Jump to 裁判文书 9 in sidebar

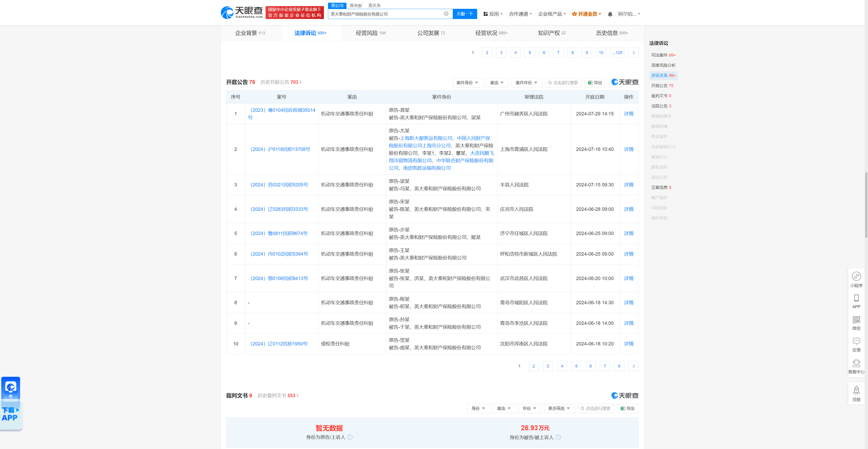point(661,96)
